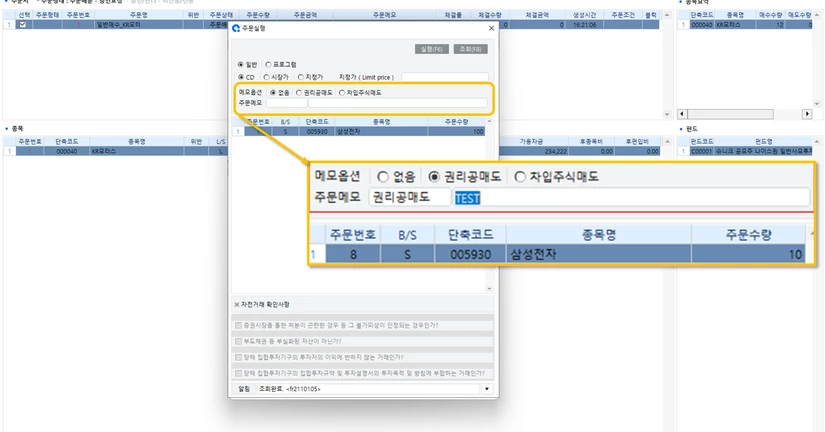Click the 조회(F8) button
The image size is (825, 432).
point(470,49)
